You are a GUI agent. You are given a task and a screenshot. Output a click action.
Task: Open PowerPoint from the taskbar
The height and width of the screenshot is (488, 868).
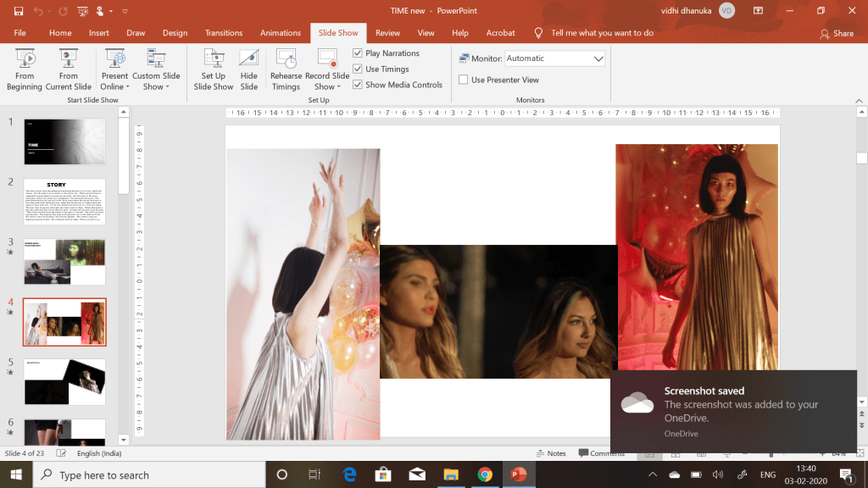517,474
